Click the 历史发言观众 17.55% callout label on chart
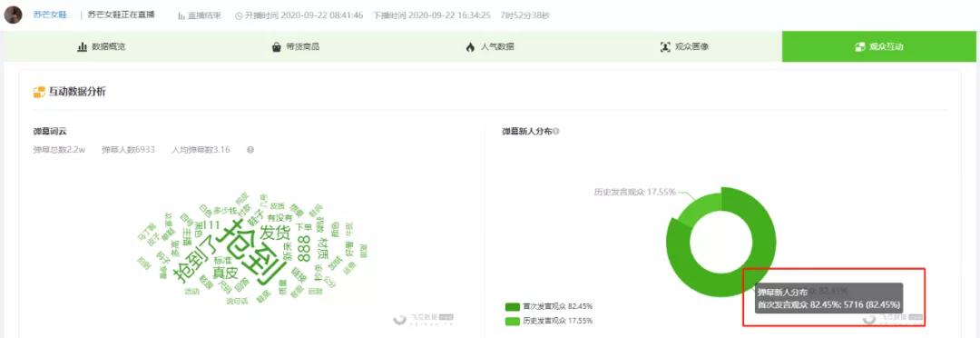 (635, 192)
